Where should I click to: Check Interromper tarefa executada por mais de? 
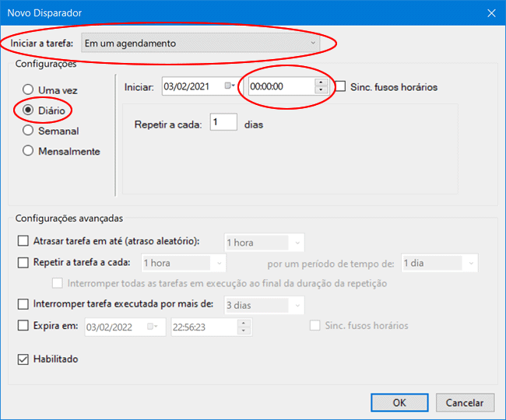click(23, 304)
